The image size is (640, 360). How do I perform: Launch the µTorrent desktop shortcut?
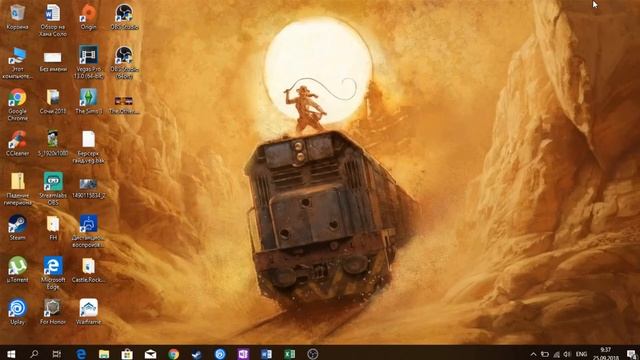click(17, 269)
